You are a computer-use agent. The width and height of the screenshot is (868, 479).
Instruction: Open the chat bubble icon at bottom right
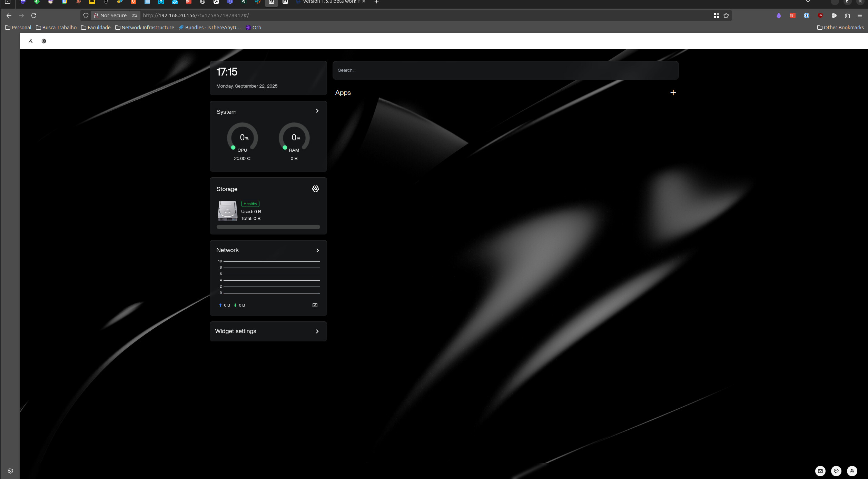point(836,471)
